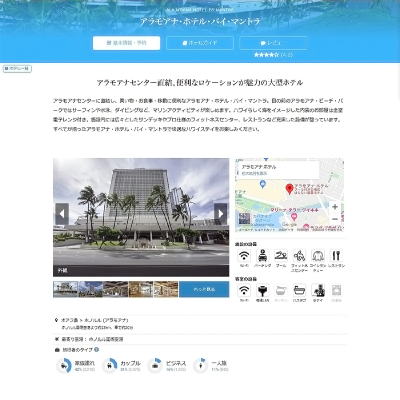Zoom in on the map
The image size is (400, 400).
[335, 207]
